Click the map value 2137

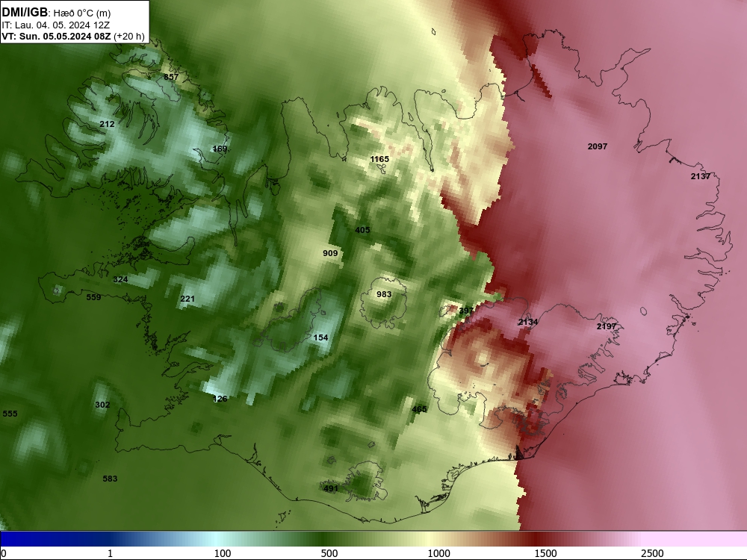click(x=701, y=176)
